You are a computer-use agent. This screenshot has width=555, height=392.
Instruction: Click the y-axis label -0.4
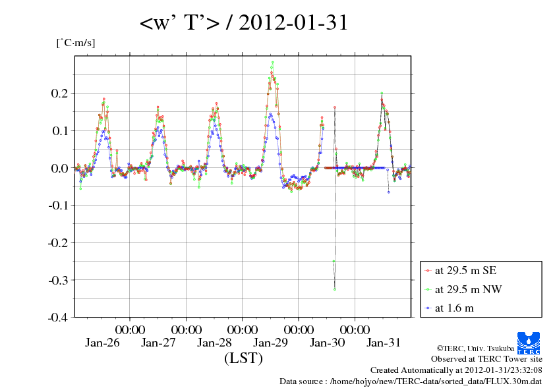click(58, 317)
